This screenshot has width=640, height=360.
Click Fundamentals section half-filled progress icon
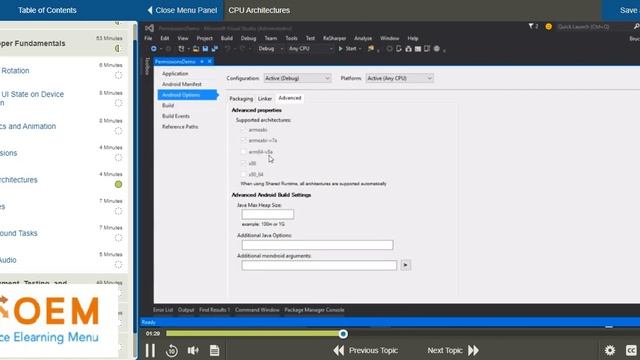(118, 49)
